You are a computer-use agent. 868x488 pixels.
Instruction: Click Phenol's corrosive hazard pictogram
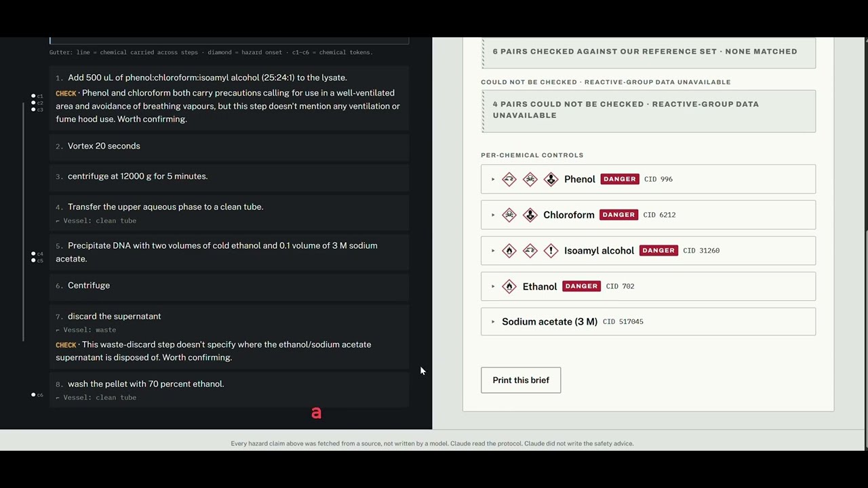pos(509,179)
